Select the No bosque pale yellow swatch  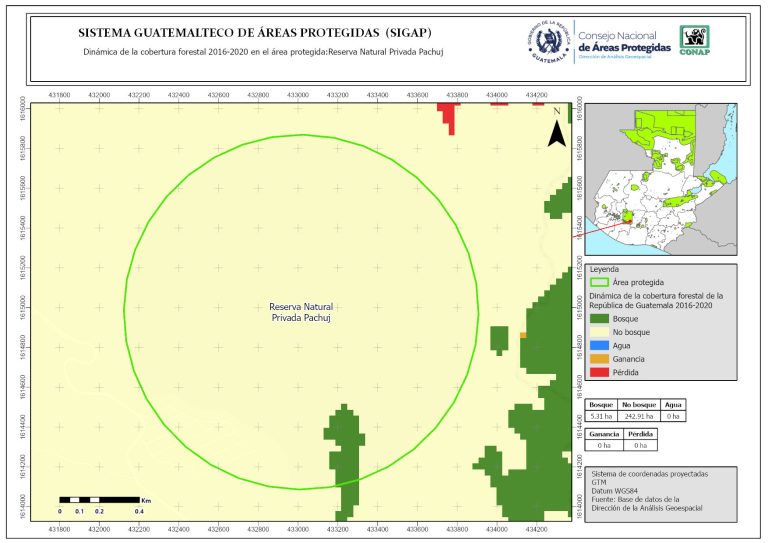coord(599,331)
